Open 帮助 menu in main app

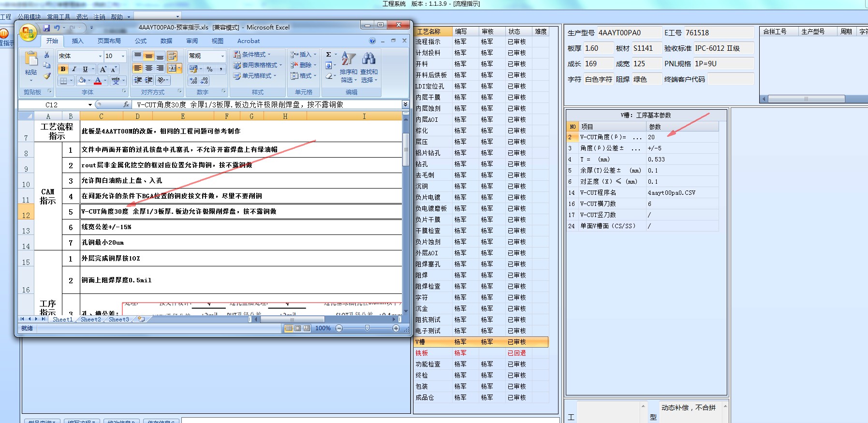tap(117, 17)
